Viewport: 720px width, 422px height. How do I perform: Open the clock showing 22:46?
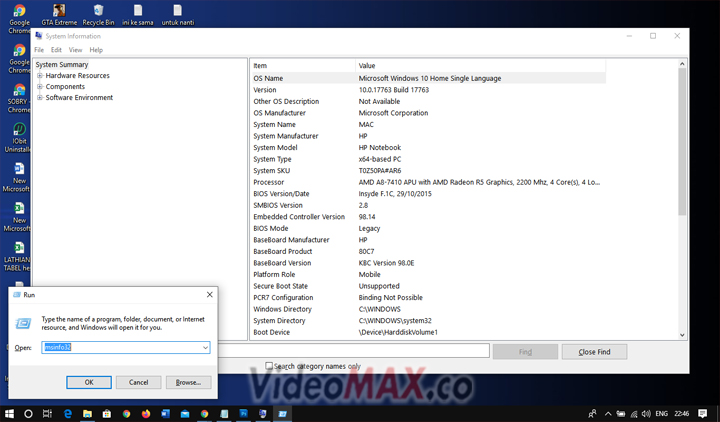pyautogui.click(x=681, y=414)
